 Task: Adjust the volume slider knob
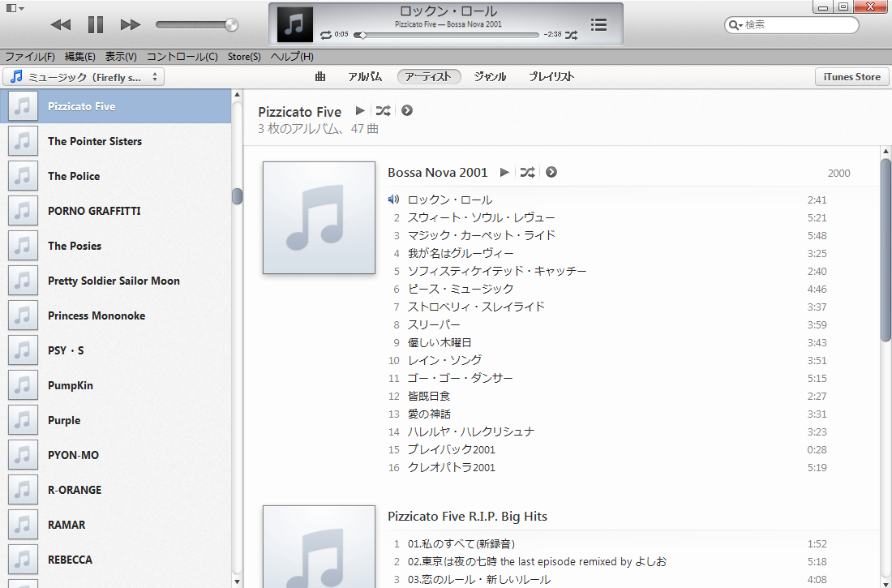pyautogui.click(x=231, y=24)
